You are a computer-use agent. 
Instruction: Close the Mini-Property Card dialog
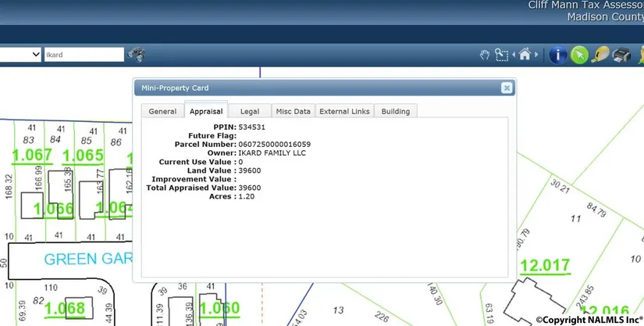(x=506, y=88)
